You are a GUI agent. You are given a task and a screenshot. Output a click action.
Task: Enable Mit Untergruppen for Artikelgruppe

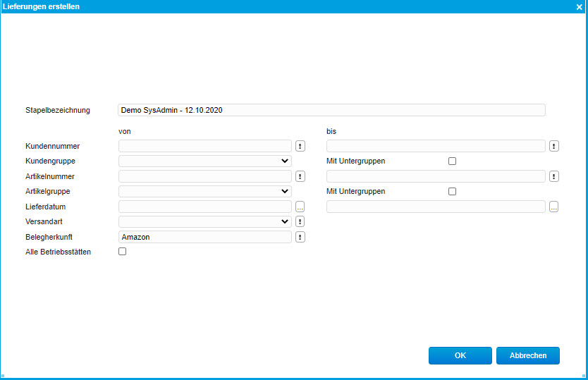point(453,191)
